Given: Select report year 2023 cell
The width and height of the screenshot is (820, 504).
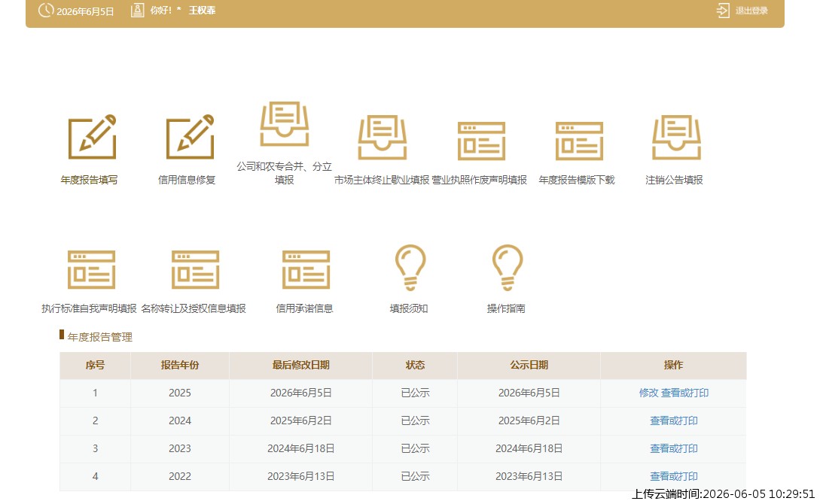Looking at the screenshot, I should (x=180, y=448).
